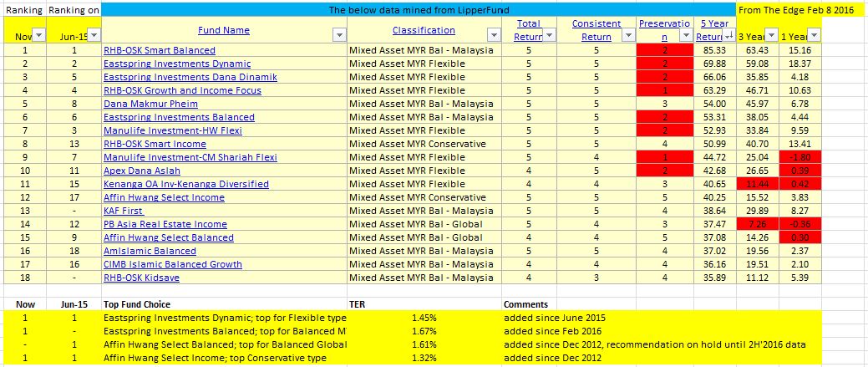Viewport: 868px width, 367px height.
Task: Open the Now column filter dropdown
Action: pyautogui.click(x=38, y=35)
